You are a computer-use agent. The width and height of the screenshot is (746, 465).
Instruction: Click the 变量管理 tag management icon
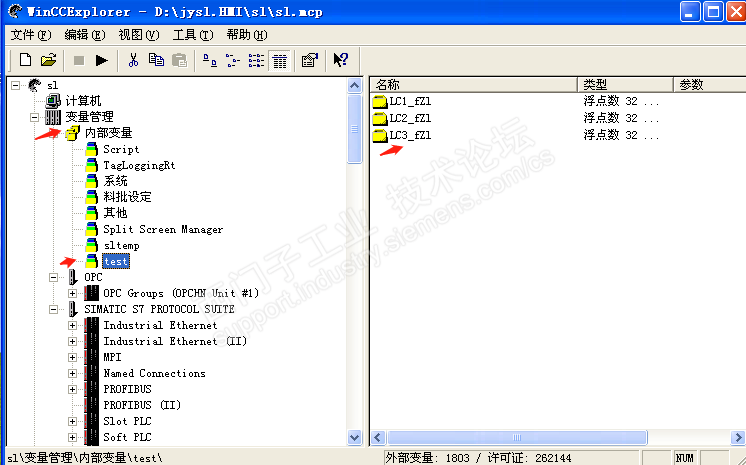(53, 117)
